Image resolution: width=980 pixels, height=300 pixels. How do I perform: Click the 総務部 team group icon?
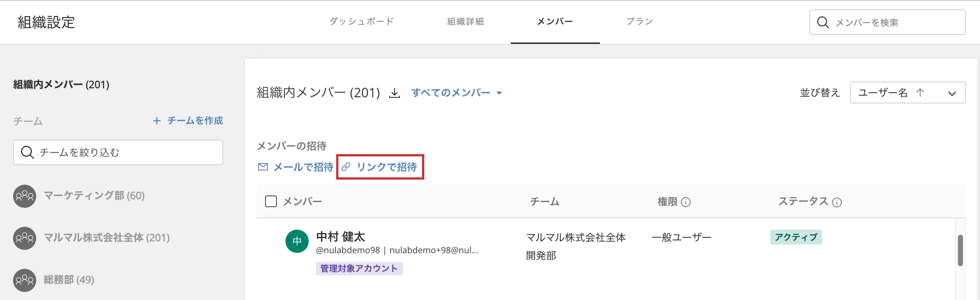25,280
